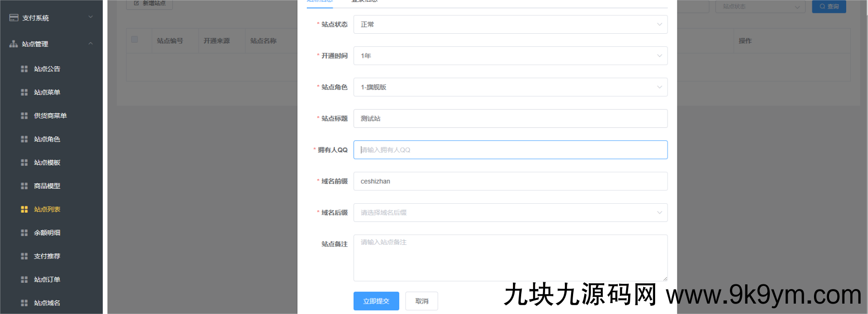Go to 站点域名 in the sidebar

[47, 303]
